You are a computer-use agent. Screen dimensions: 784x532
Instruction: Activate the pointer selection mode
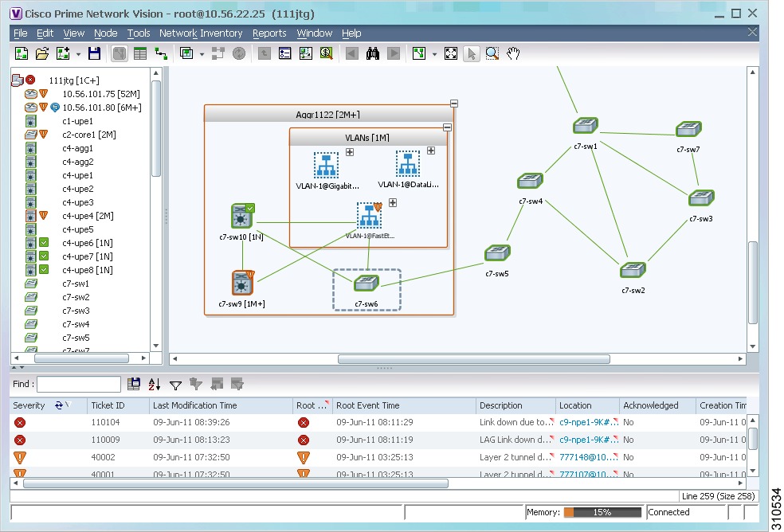coord(471,53)
